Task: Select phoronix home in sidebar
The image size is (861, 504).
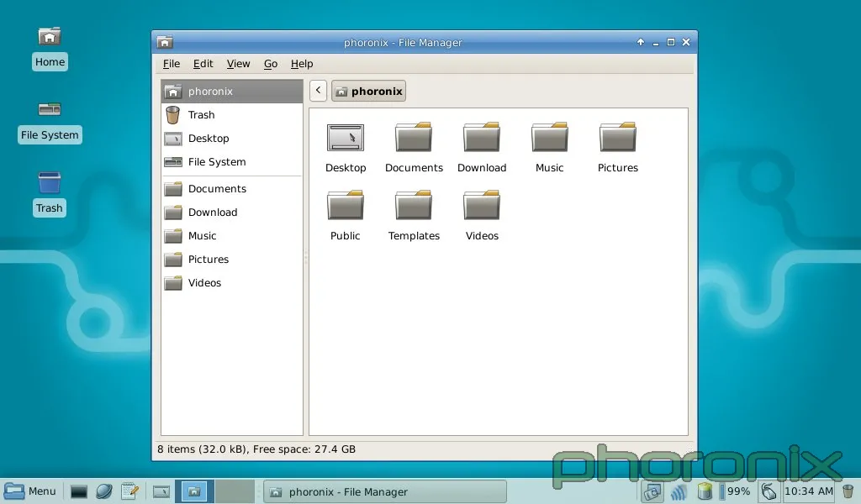Action: 232,91
